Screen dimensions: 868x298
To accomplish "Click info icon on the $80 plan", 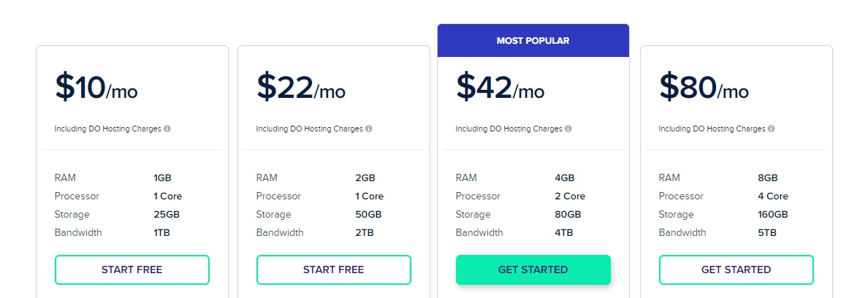I will 771,129.
